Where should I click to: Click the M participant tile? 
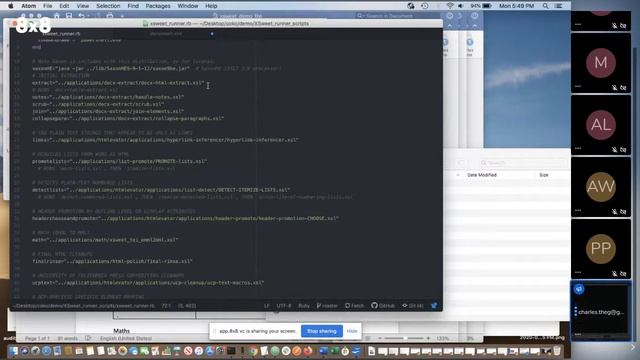600,63
